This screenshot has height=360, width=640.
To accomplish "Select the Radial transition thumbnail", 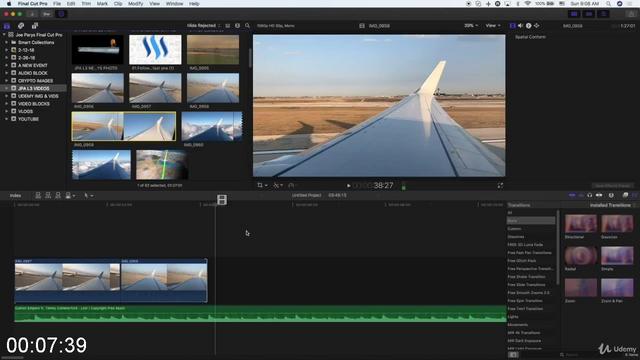I will (580, 256).
